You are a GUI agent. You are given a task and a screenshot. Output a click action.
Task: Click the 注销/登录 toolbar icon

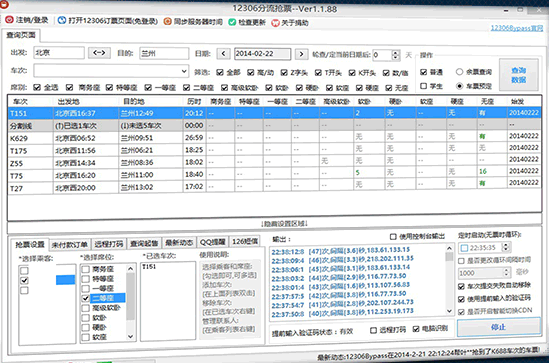[9, 20]
